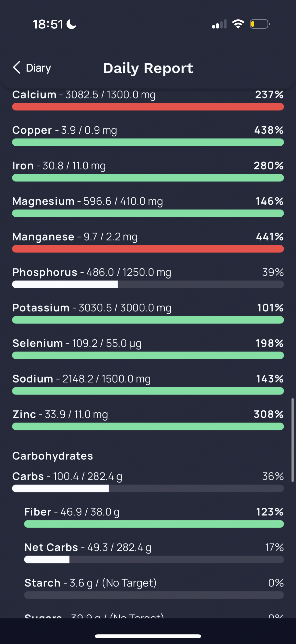Tap the battery indicator icon
This screenshot has height=644, width=296.
click(x=260, y=24)
